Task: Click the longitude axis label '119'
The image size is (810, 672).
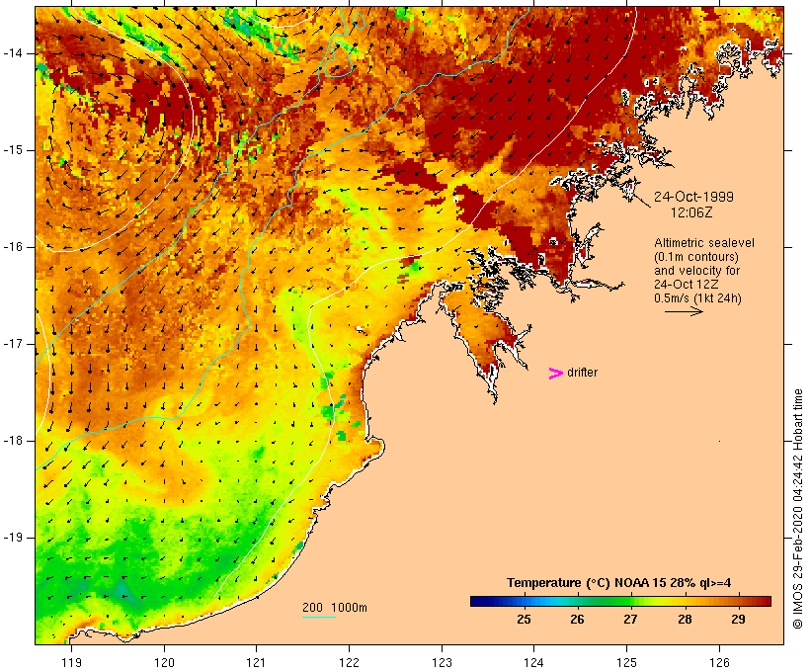Action: coord(71,662)
